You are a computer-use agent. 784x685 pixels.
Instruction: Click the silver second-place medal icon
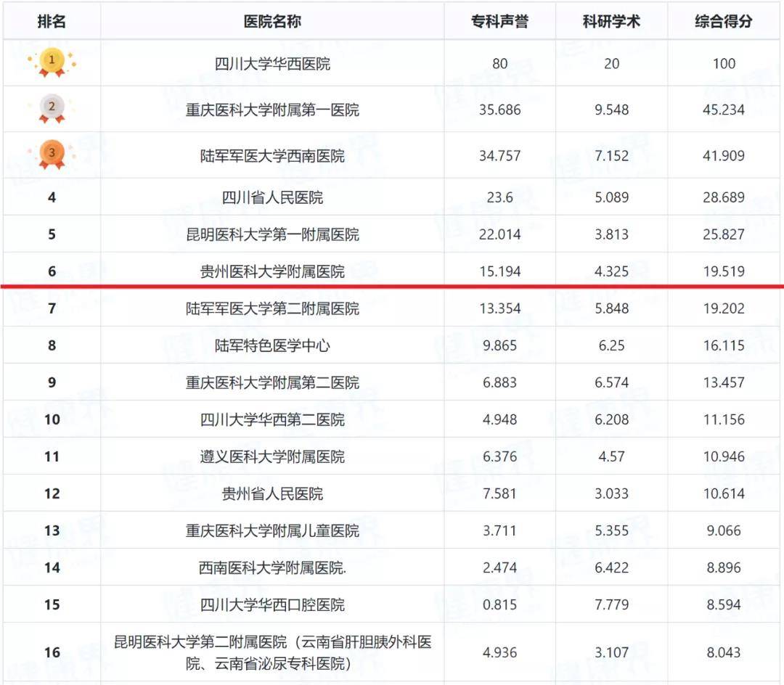point(52,109)
